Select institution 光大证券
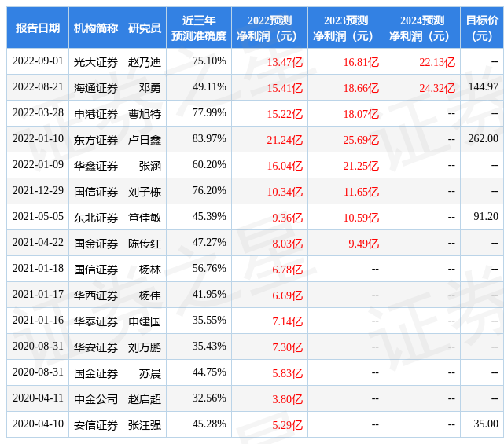Viewport: 504px width, 444px height. pyautogui.click(x=96, y=62)
